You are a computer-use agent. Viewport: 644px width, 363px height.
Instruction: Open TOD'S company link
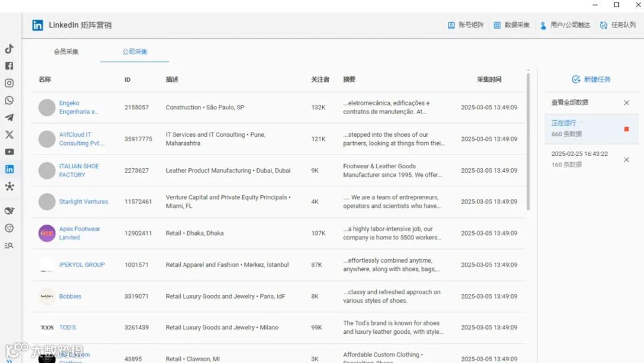(67, 327)
